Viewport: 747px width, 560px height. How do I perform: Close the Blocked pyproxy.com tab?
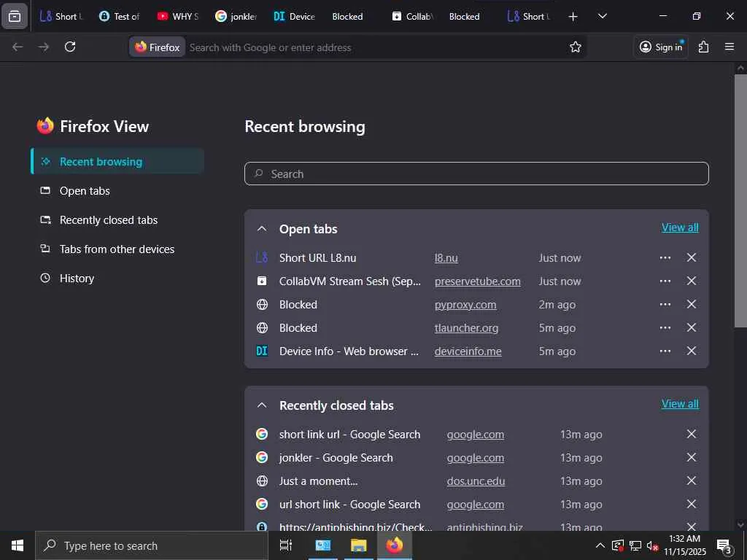tap(692, 304)
